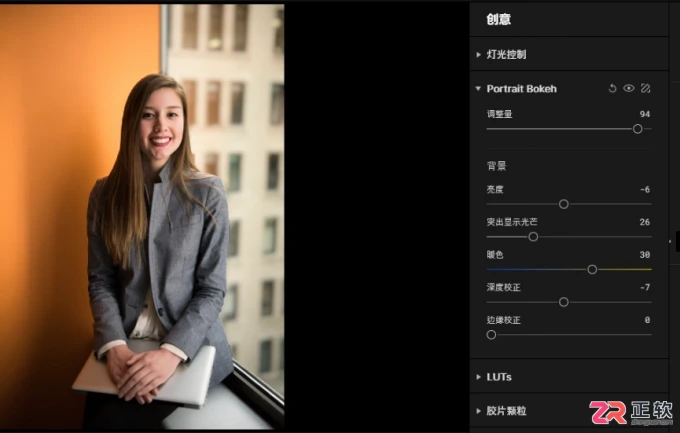
Task: Click the 深度校正 slider handle
Action: [x=564, y=302]
